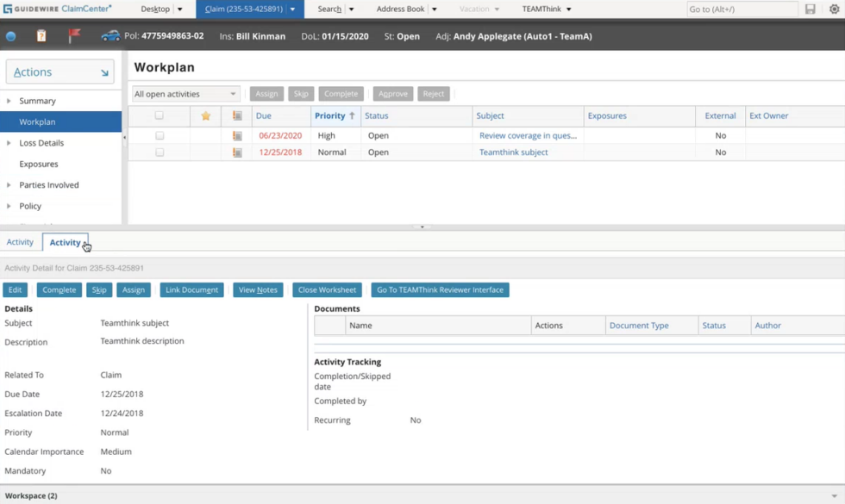
Task: Click the activity type icon on the 06/23/2020 row
Action: (x=237, y=135)
